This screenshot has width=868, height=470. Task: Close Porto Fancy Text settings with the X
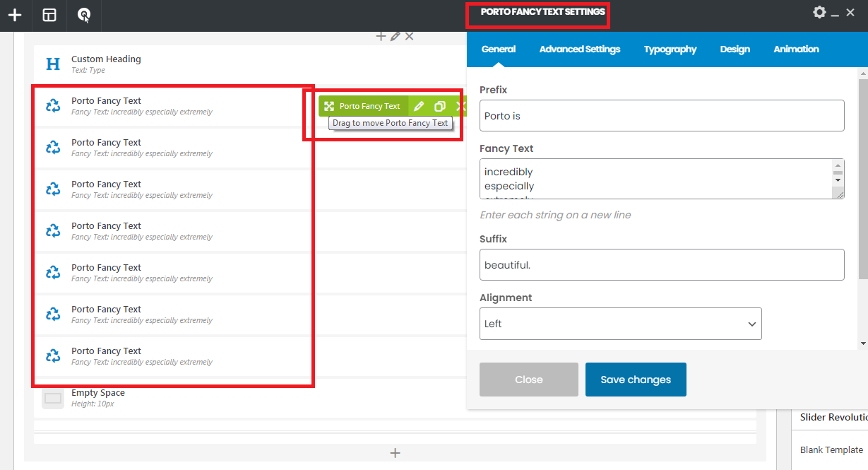tap(850, 13)
